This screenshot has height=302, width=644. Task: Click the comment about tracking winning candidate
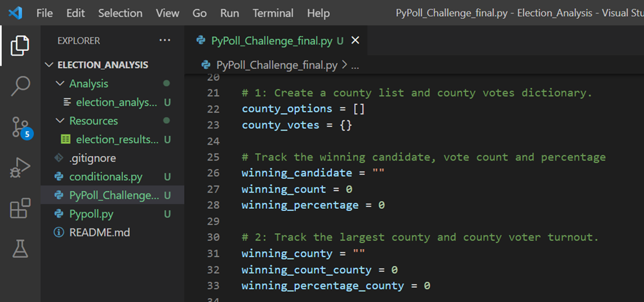click(424, 157)
